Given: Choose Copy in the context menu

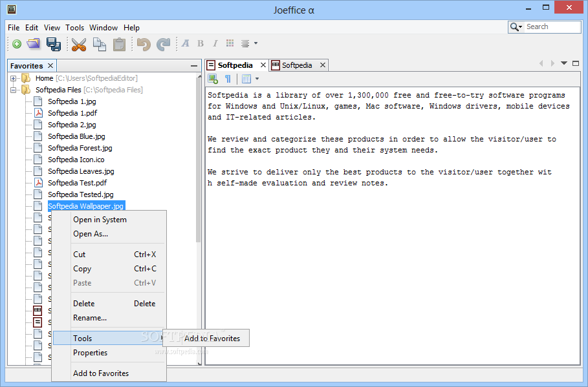Looking at the screenshot, I should click(109, 269).
